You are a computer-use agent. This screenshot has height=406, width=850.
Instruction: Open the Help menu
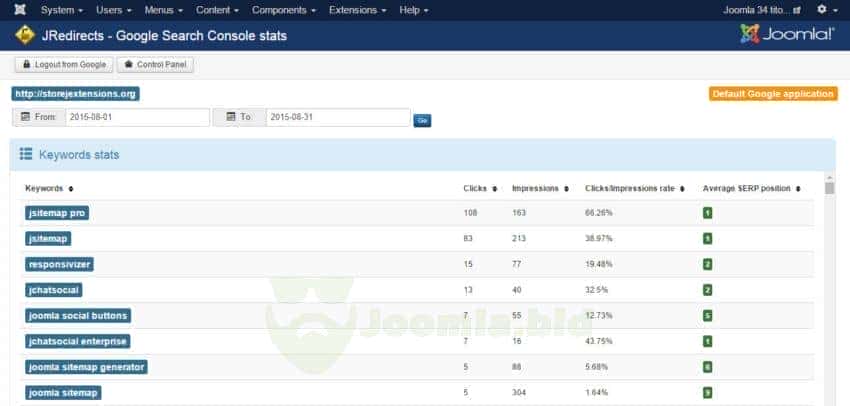[414, 10]
